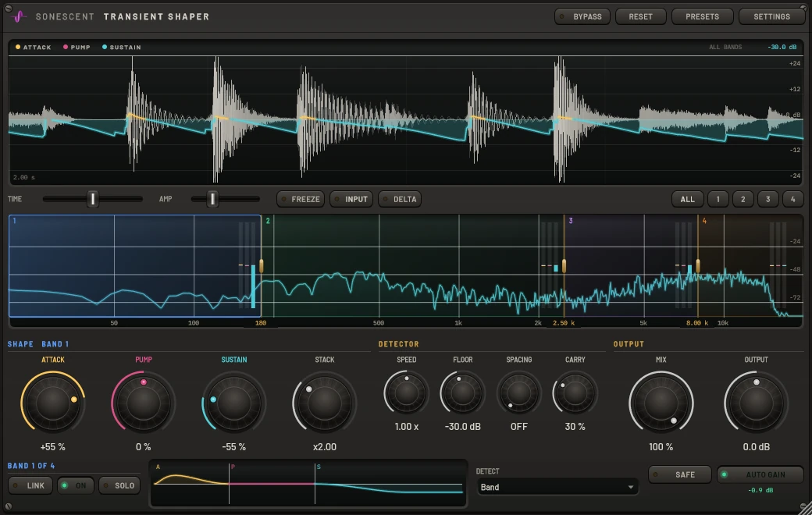Screen dimensions: 812x515
Task: Click the band 1 gain meter bar
Action: click(253, 286)
